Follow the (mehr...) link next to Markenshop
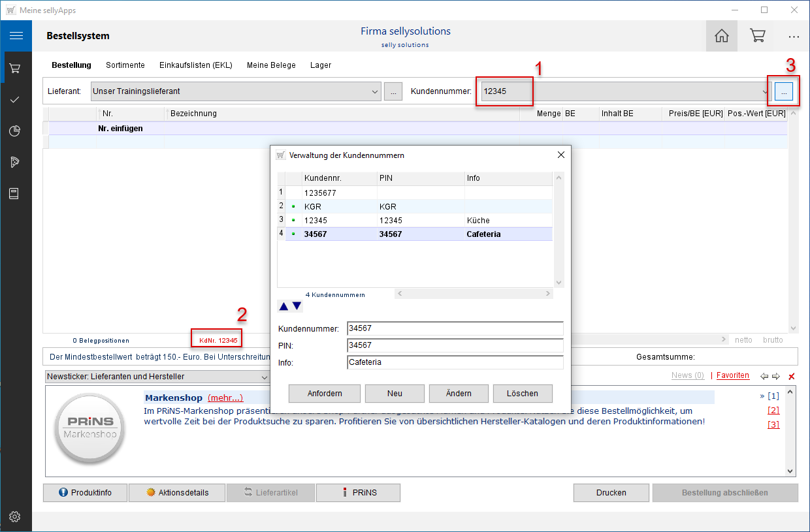This screenshot has width=810, height=532. pos(225,398)
